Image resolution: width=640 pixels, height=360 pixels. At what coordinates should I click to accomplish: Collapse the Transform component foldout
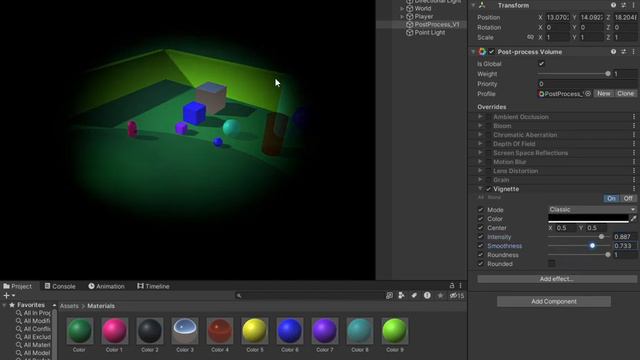point(473,5)
